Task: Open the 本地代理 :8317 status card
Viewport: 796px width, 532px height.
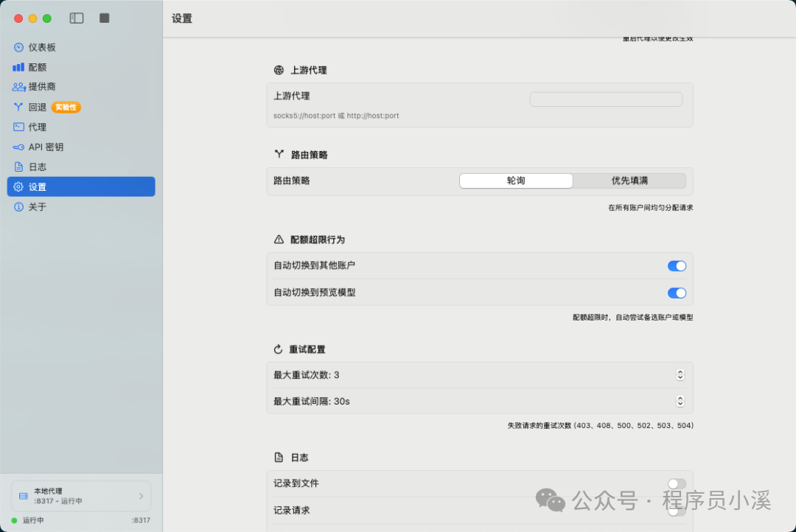Action: [81, 496]
